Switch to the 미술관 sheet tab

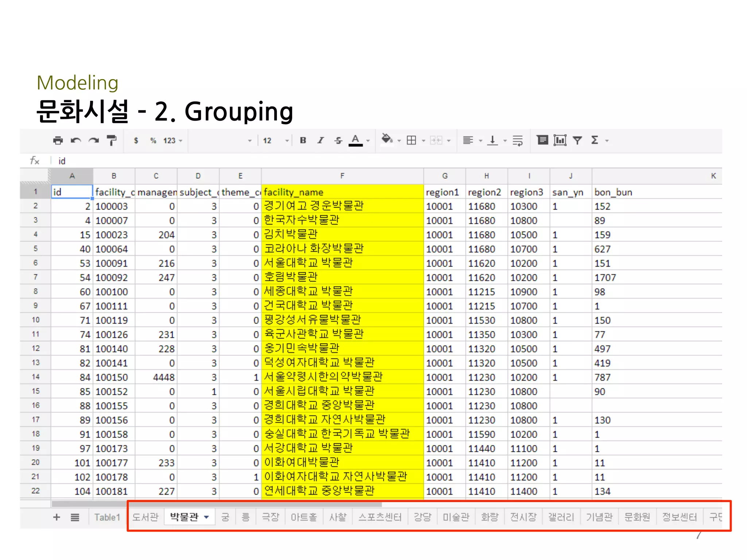coord(456,517)
